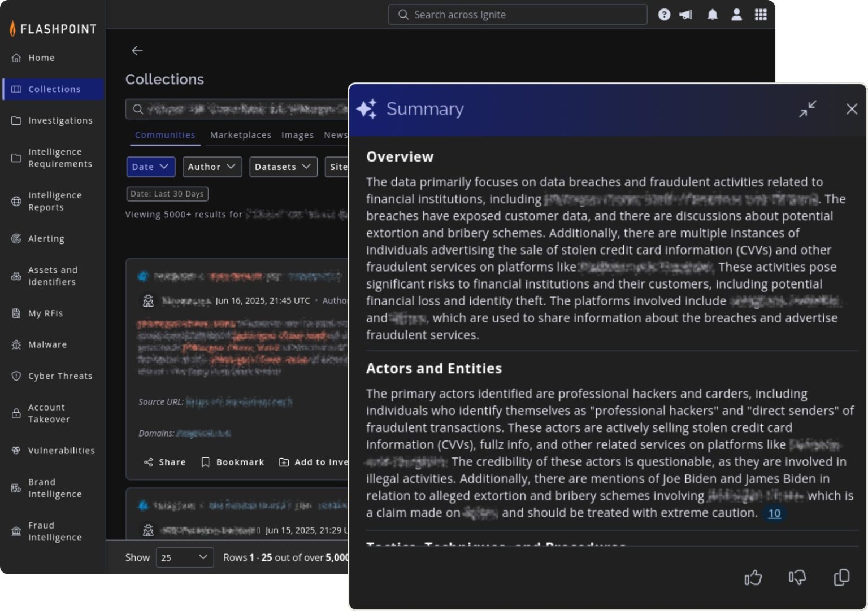Navigate to Cyber Threats

(x=60, y=376)
